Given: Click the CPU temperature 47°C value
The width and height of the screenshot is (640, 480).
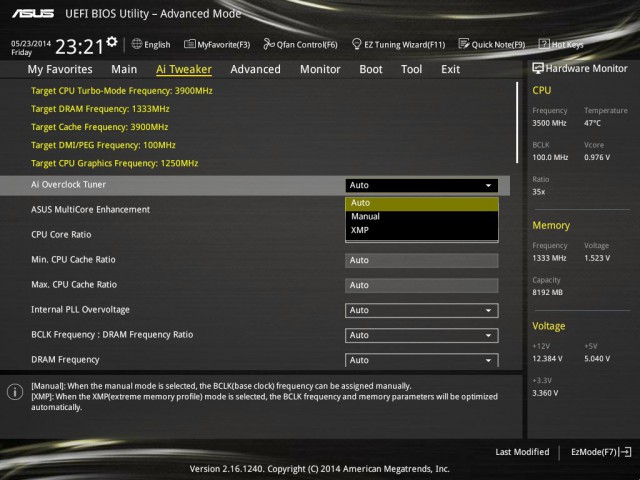Looking at the screenshot, I should pos(592,123).
